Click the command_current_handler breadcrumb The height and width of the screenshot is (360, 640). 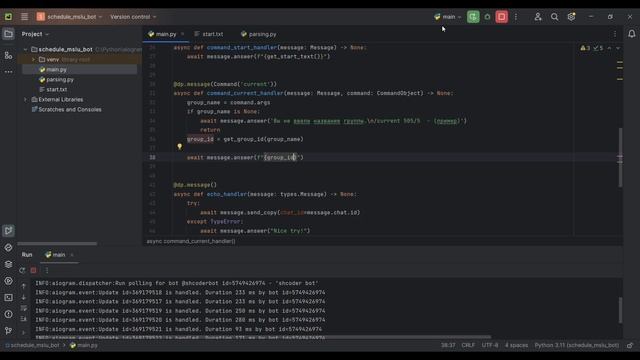(191, 241)
